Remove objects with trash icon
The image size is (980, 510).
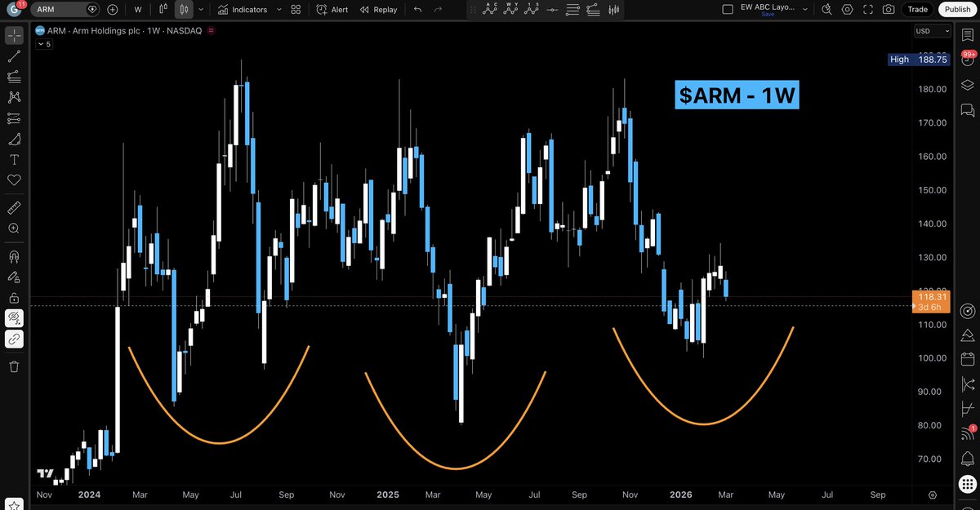click(14, 366)
